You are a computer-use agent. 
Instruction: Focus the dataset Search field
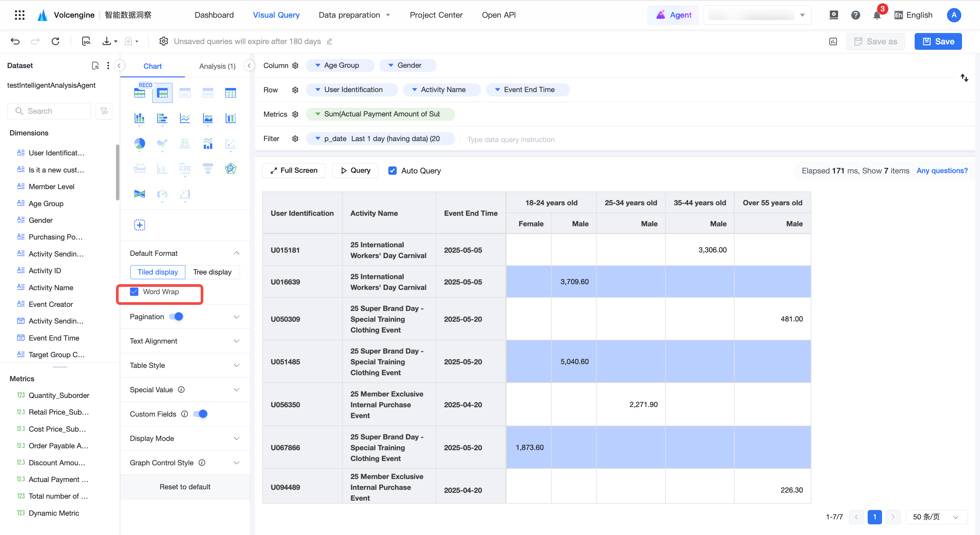[x=49, y=111]
